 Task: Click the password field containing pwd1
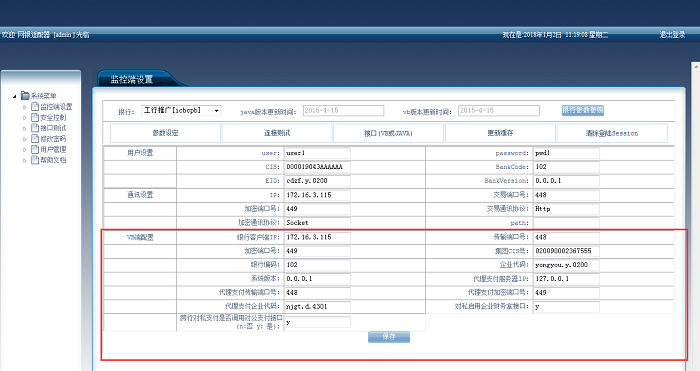point(567,153)
